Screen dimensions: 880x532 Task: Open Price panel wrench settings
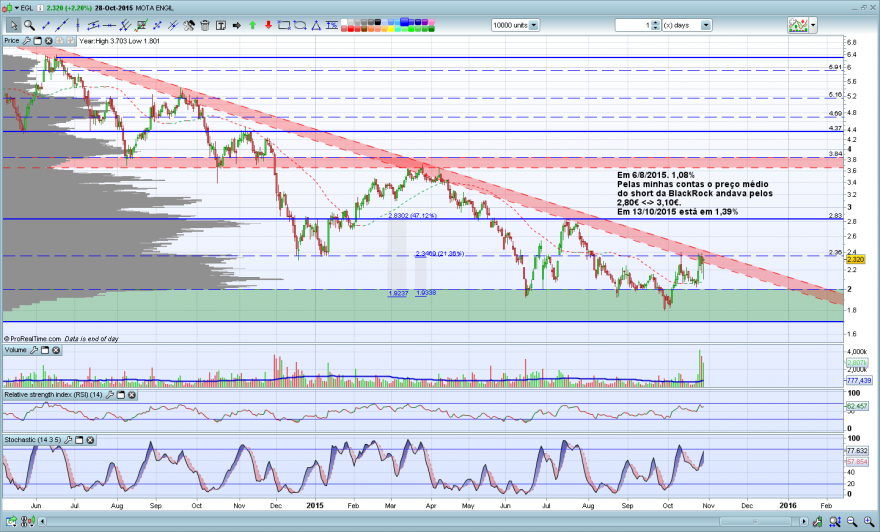coord(26,40)
